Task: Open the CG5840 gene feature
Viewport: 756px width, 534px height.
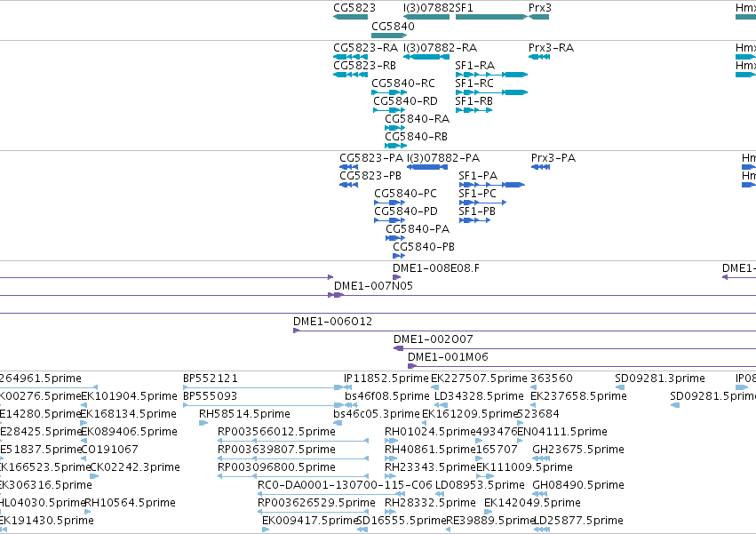Action: point(389,36)
